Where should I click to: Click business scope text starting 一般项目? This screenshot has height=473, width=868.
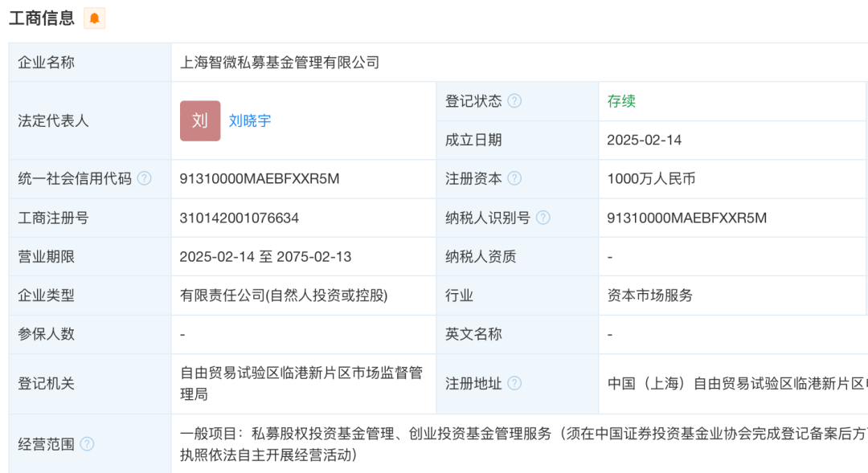(x=524, y=444)
